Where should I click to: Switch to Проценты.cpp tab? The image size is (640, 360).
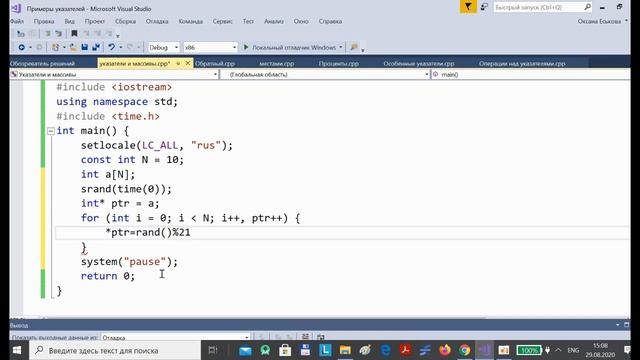pyautogui.click(x=338, y=64)
